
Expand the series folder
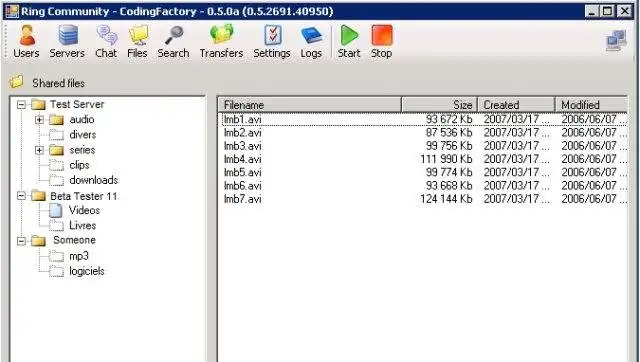(39, 151)
